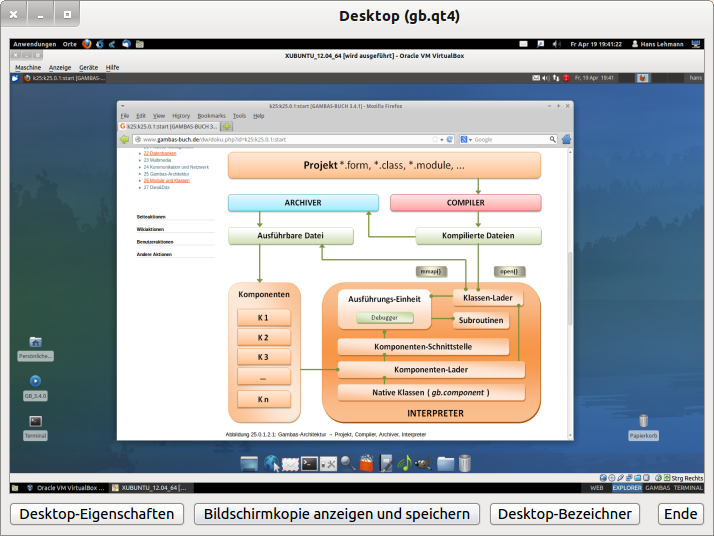714x536 pixels.
Task: Click the trash can icon in the dock
Action: tap(465, 463)
